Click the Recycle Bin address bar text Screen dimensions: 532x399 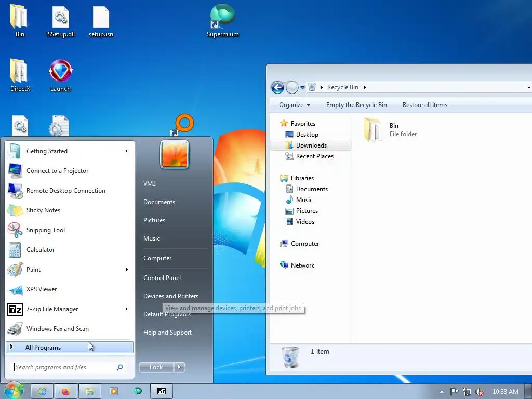click(x=343, y=87)
